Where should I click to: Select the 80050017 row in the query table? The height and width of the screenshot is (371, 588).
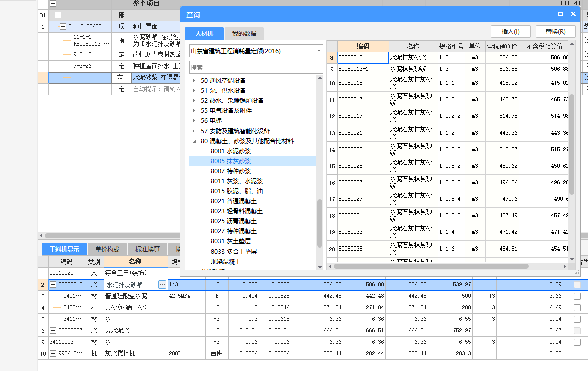(448, 100)
